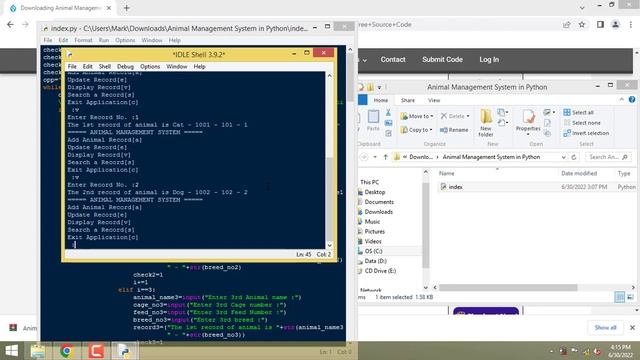The width and height of the screenshot is (640, 360).
Task: Open the Open-with dropdown in Explorer ribbon
Action: click(x=549, y=112)
